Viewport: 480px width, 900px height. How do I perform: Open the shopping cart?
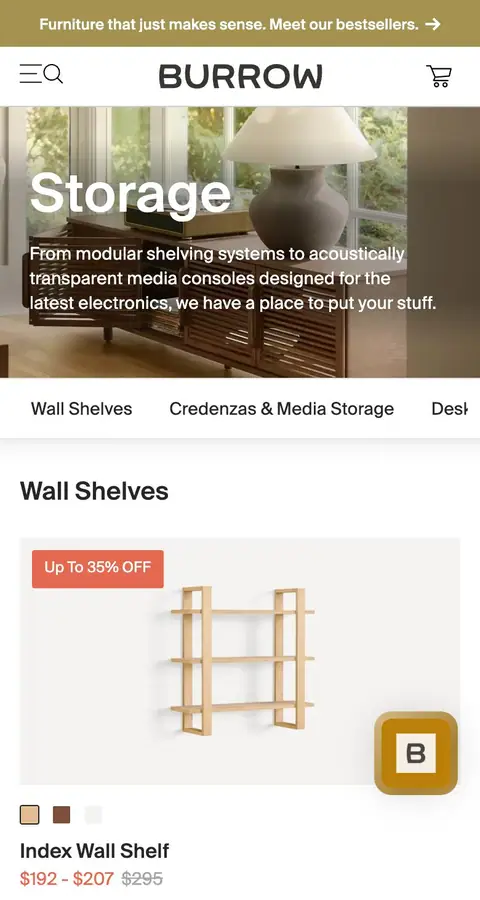tap(439, 76)
